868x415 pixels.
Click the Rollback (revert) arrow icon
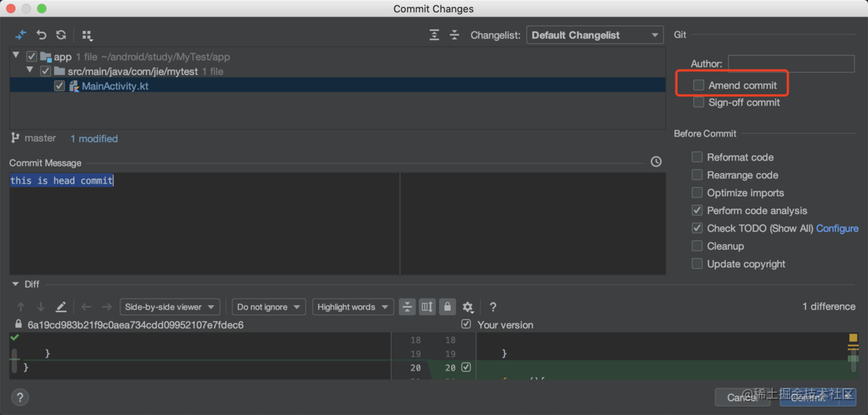41,35
